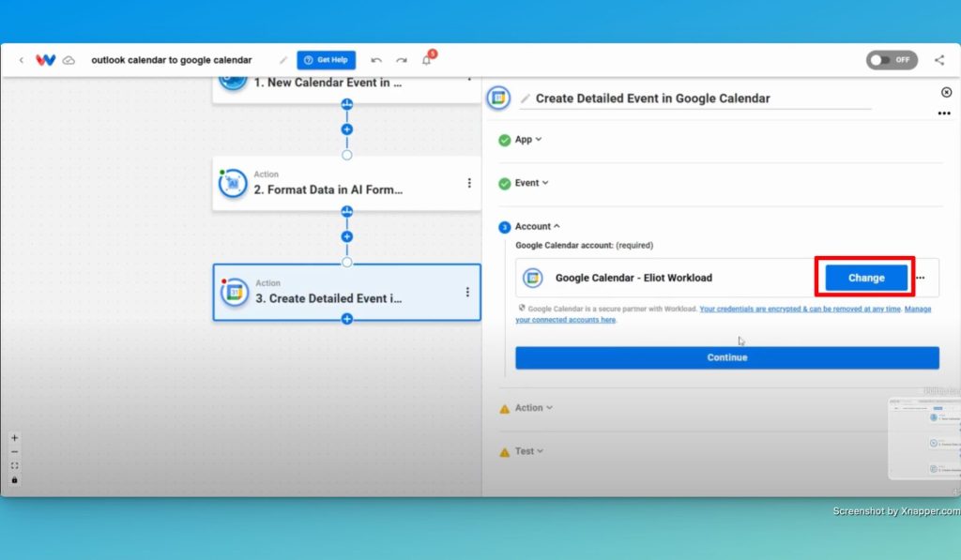Viewport: 961px width, 560px height.
Task: Open step 2 Format Data menu dots
Action: point(469,183)
